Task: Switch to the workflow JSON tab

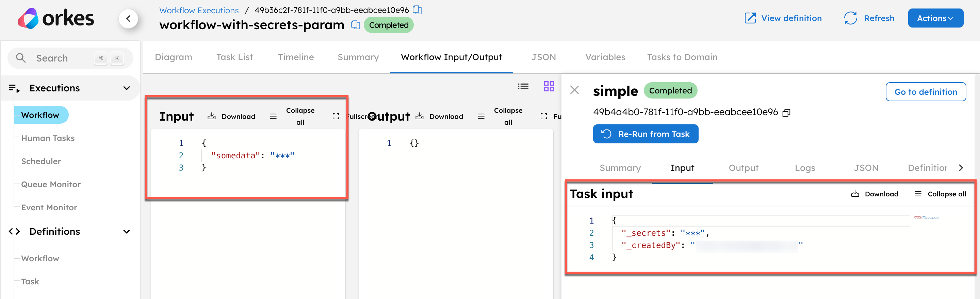Action: (544, 57)
